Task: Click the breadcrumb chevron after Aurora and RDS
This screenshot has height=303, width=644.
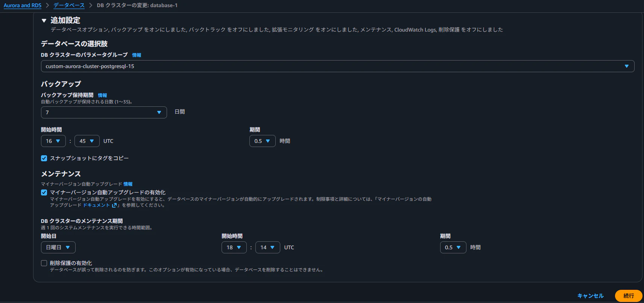Action: pos(47,5)
